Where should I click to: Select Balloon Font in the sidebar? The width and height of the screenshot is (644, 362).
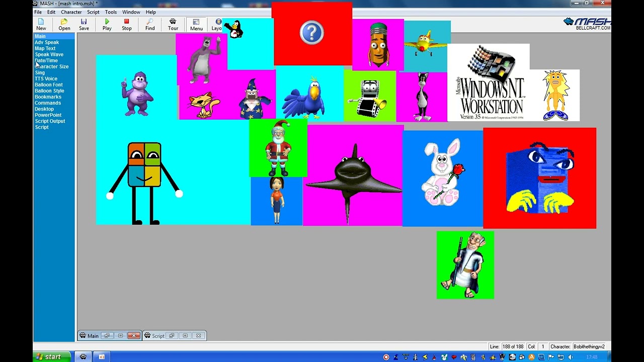[49, 84]
